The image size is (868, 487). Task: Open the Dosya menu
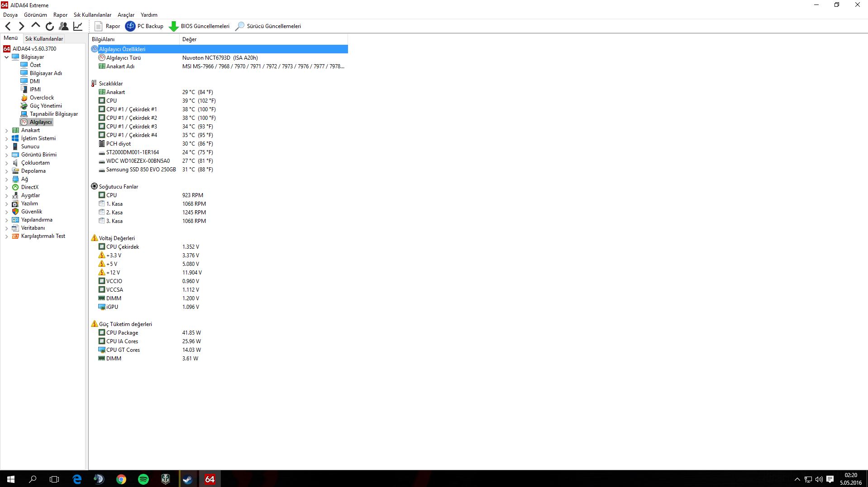coord(10,15)
